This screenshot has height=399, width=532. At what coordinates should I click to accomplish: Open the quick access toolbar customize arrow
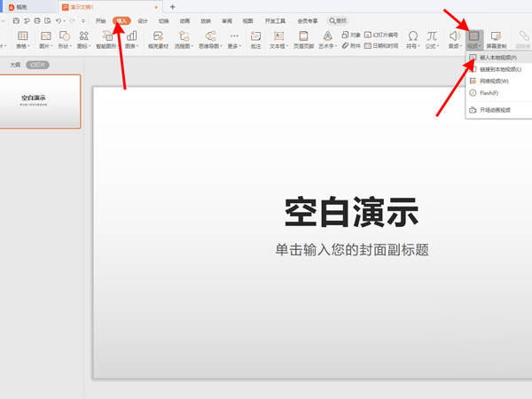(x=83, y=20)
